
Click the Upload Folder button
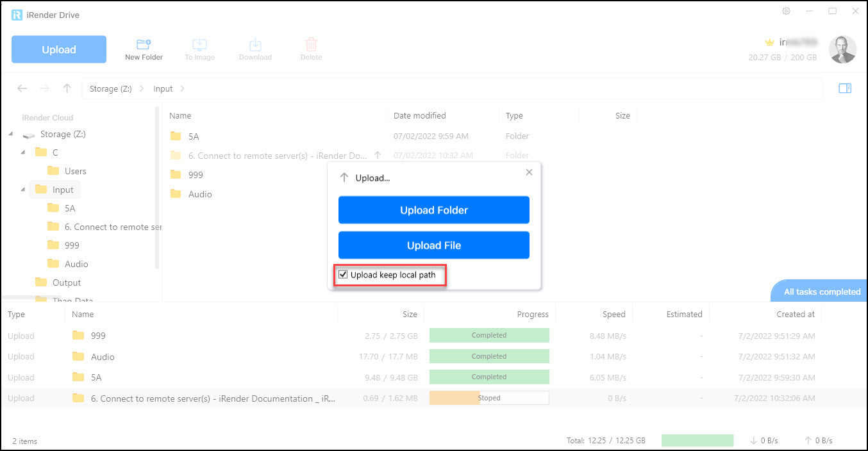[x=434, y=210]
